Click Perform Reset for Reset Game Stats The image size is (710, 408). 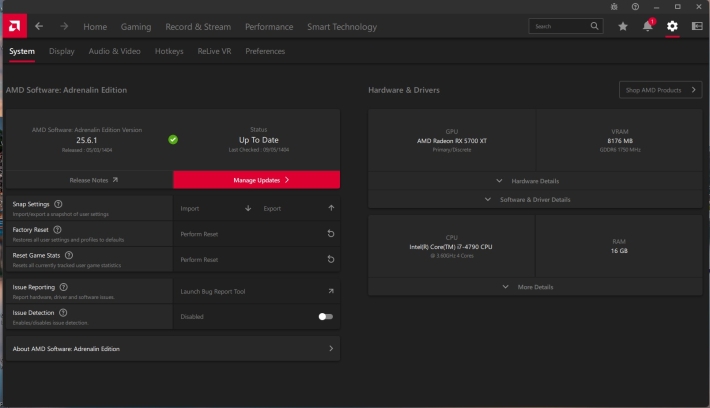pyautogui.click(x=256, y=259)
